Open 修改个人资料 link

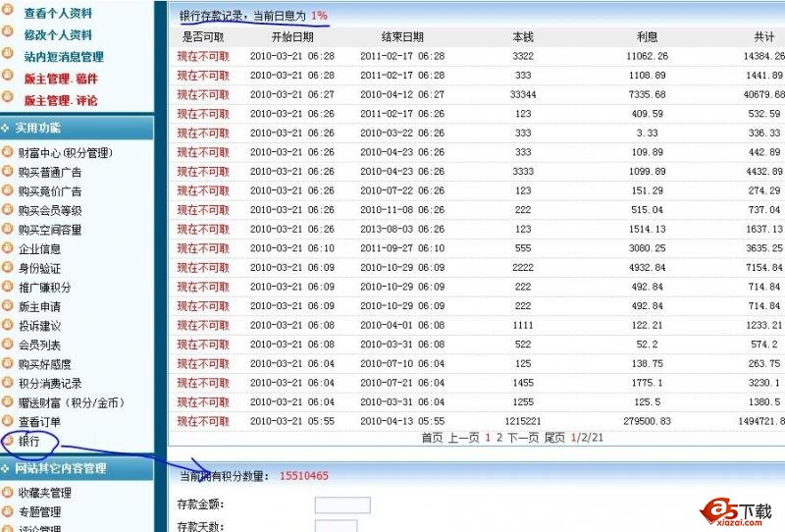[58, 35]
